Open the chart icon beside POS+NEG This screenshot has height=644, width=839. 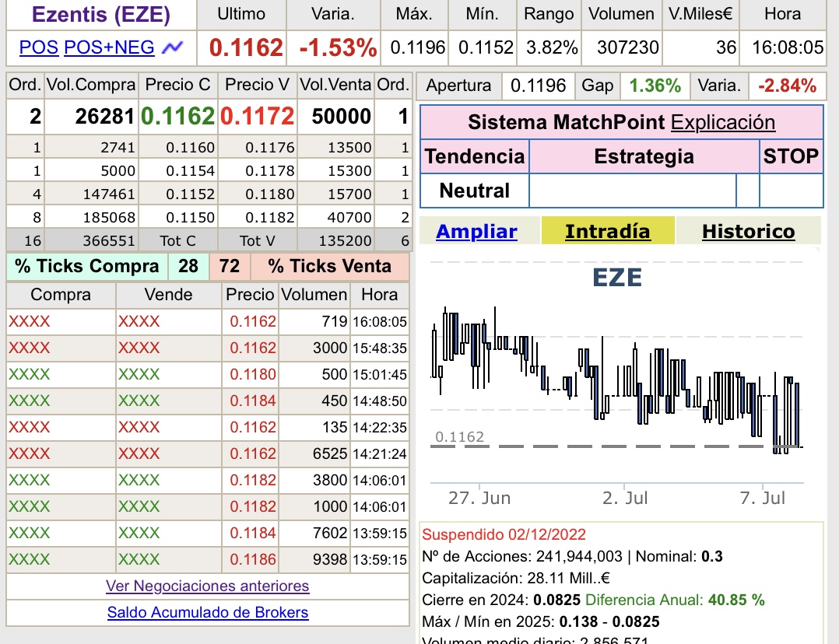click(172, 47)
